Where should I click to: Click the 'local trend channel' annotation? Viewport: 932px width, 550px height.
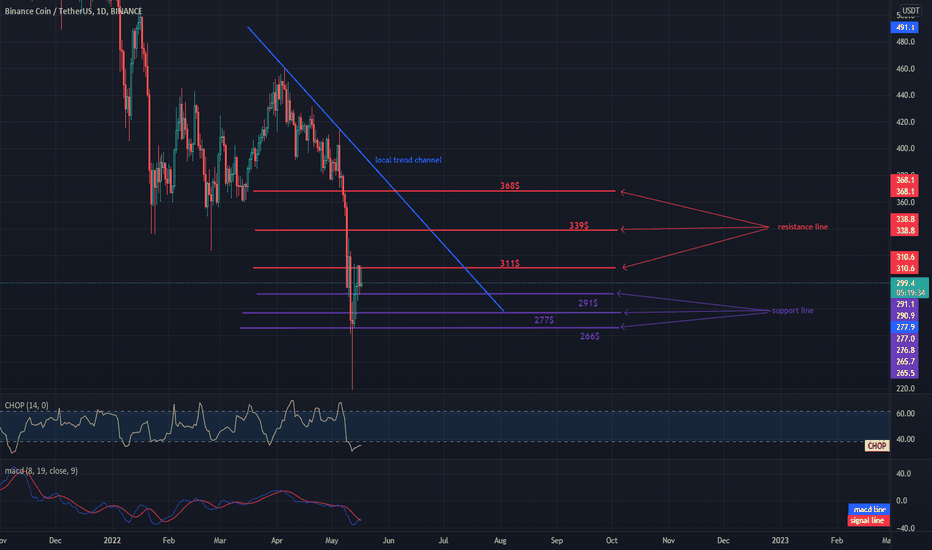pyautogui.click(x=408, y=160)
